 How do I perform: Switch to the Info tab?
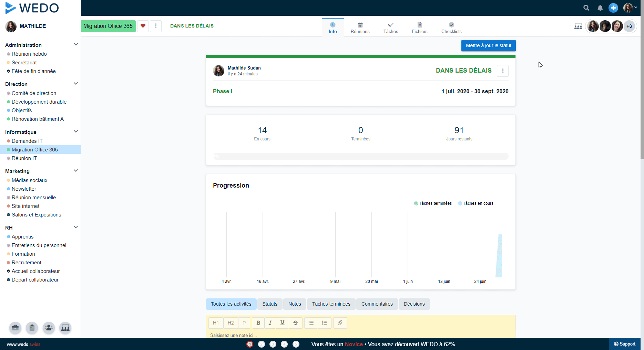(x=333, y=28)
